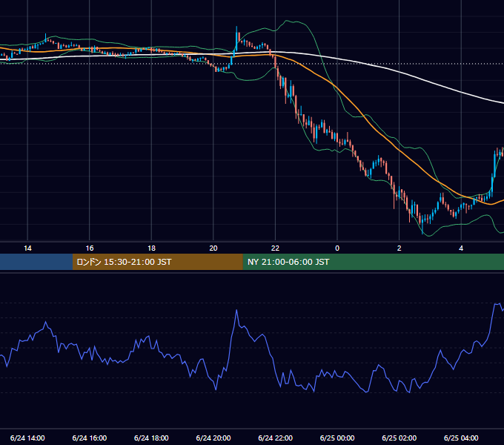Screen dimensions: 504x445
Task: Click the 6/24 18:00 date label
Action: (x=151, y=438)
